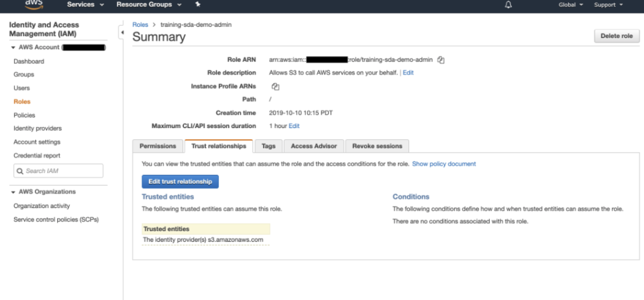Screen dimensions: 644x300
Task: Click the role ARN text
Action: (x=351, y=60)
